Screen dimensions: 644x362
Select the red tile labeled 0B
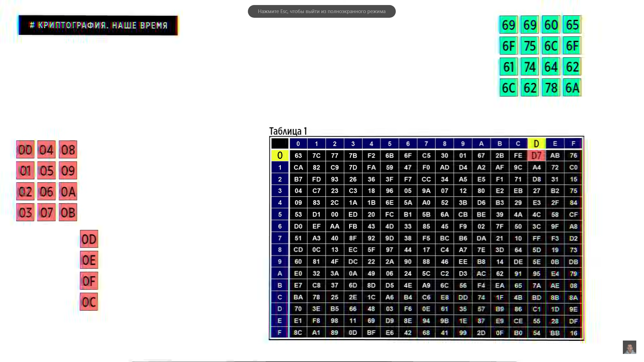point(68,212)
